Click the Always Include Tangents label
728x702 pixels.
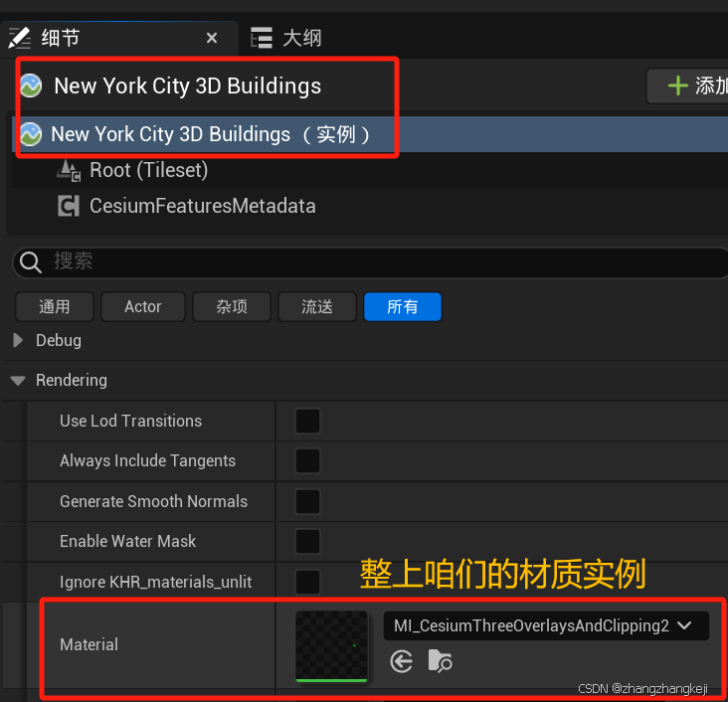pyautogui.click(x=147, y=461)
